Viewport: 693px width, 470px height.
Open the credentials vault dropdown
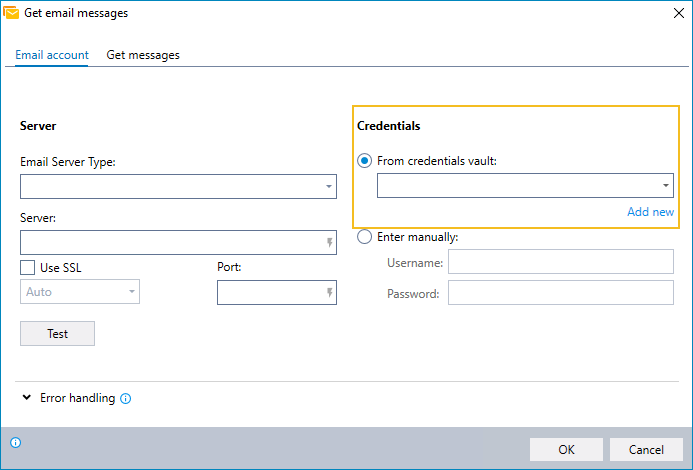[525, 185]
